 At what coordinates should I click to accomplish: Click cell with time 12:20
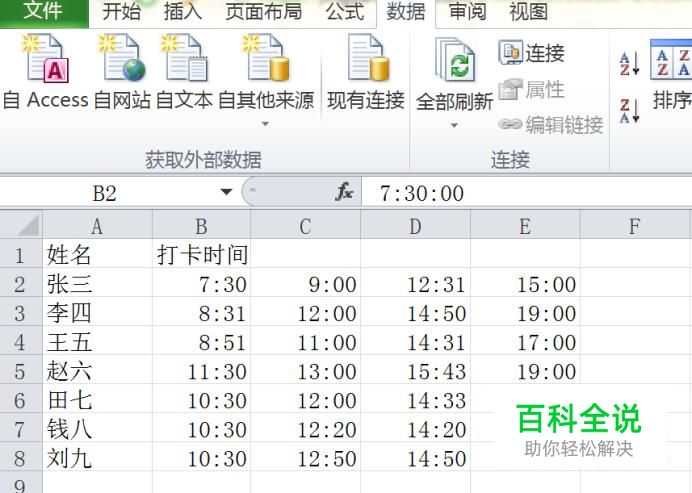[x=305, y=429]
